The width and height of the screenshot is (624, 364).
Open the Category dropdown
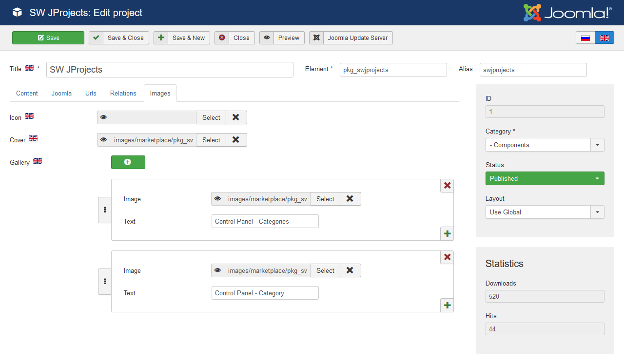(x=545, y=145)
